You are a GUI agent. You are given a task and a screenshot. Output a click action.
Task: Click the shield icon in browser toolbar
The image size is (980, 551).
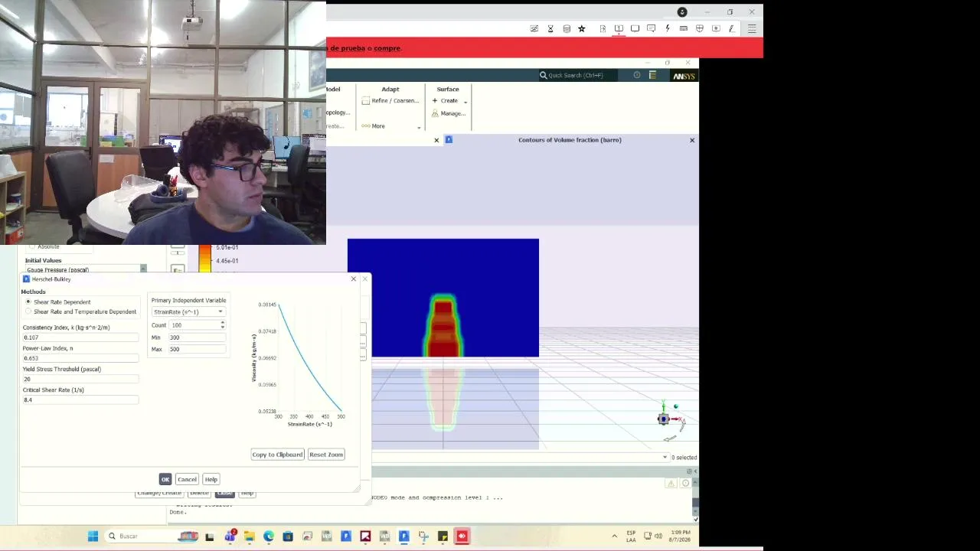[x=700, y=29]
